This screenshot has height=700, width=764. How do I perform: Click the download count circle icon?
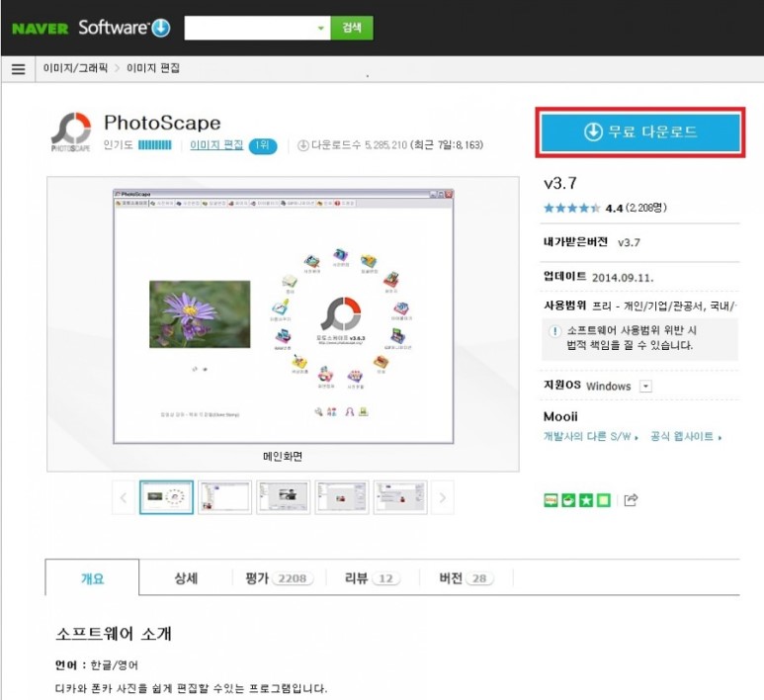[x=303, y=145]
